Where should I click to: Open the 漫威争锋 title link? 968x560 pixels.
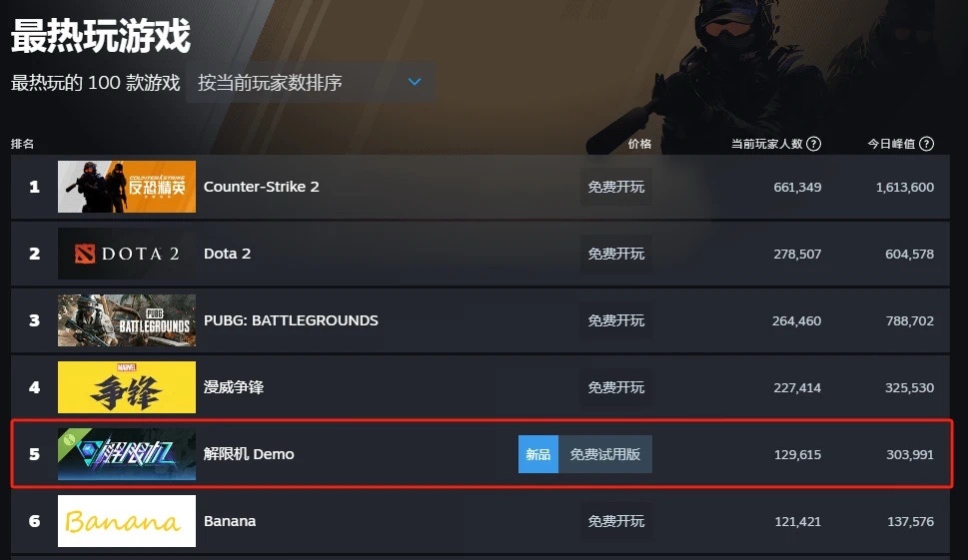tap(234, 387)
